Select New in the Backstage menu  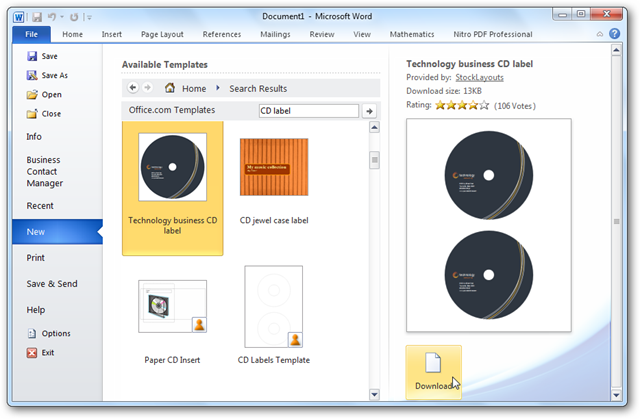click(57, 232)
